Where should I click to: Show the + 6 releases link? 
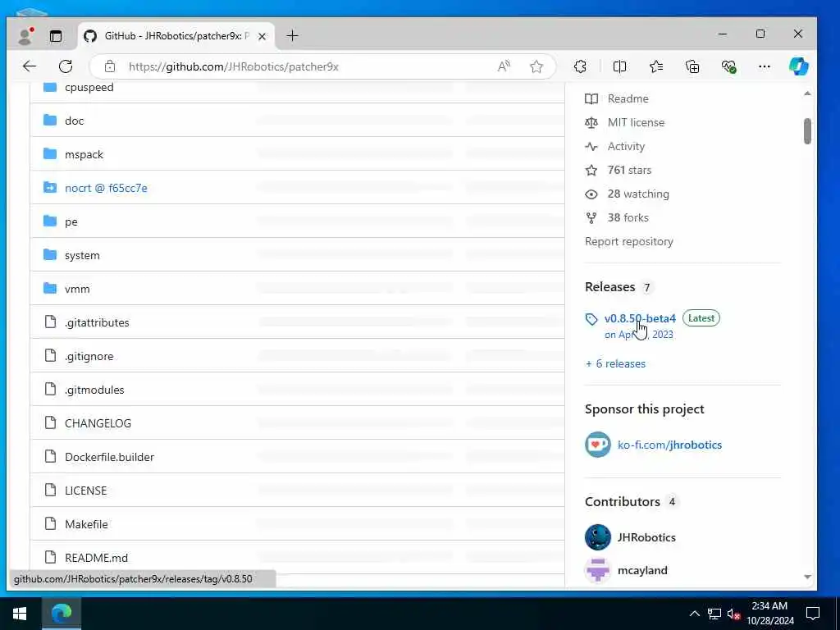(615, 363)
